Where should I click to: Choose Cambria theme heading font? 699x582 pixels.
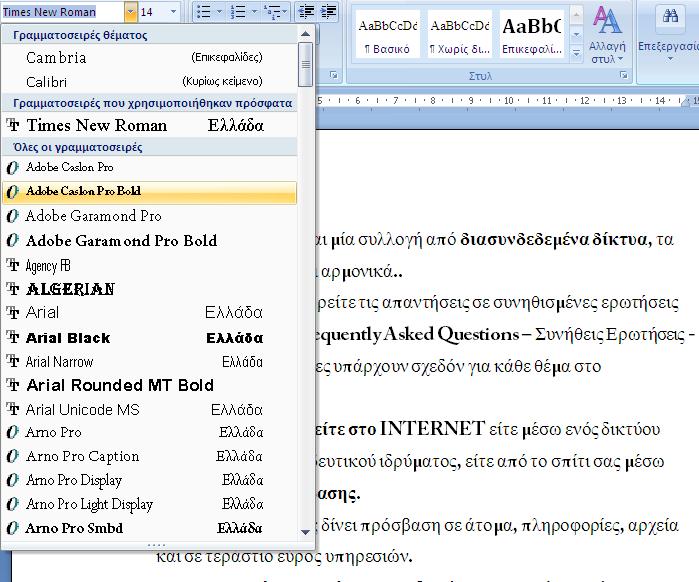click(x=149, y=57)
